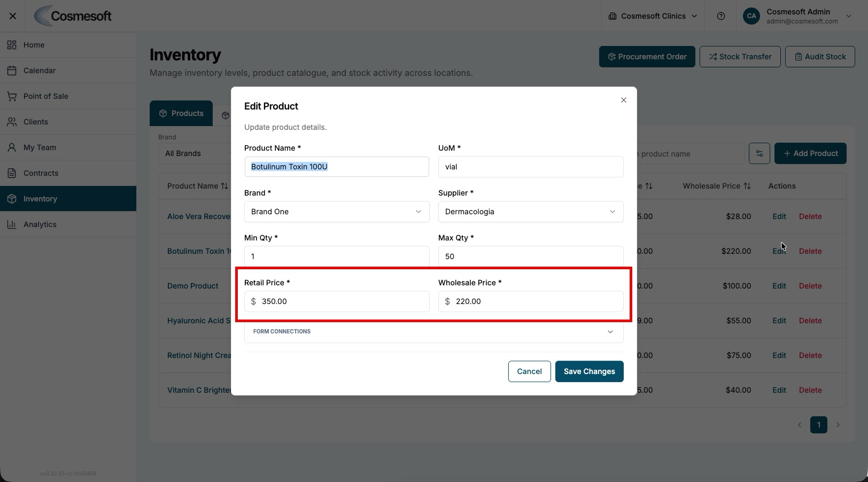
Task: Close the Edit Product dialog
Action: (x=623, y=100)
